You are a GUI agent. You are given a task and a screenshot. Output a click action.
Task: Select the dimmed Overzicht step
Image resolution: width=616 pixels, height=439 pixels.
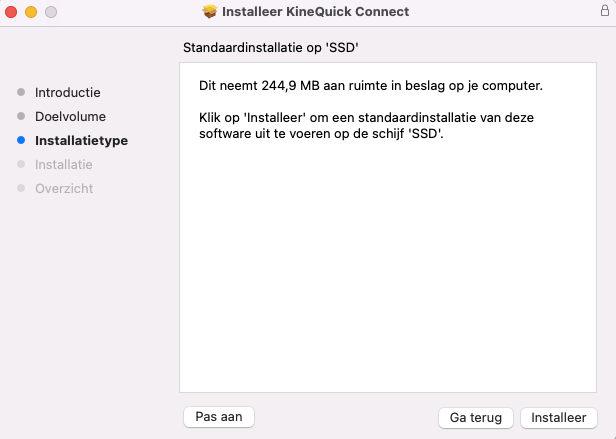point(64,188)
